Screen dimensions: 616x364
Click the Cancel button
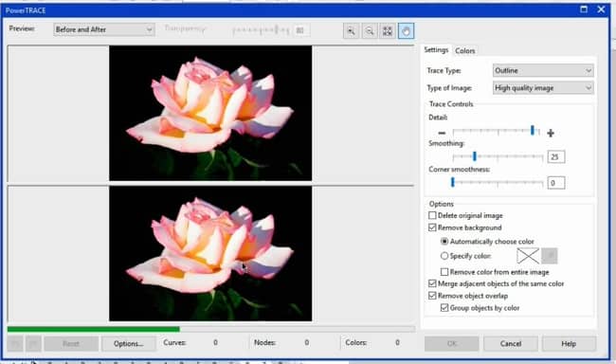[510, 343]
